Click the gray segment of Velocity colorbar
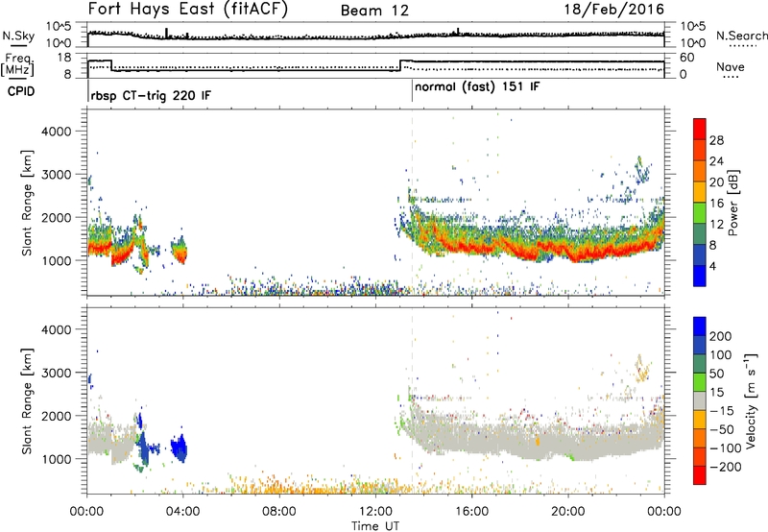The image size is (768, 532). 700,400
